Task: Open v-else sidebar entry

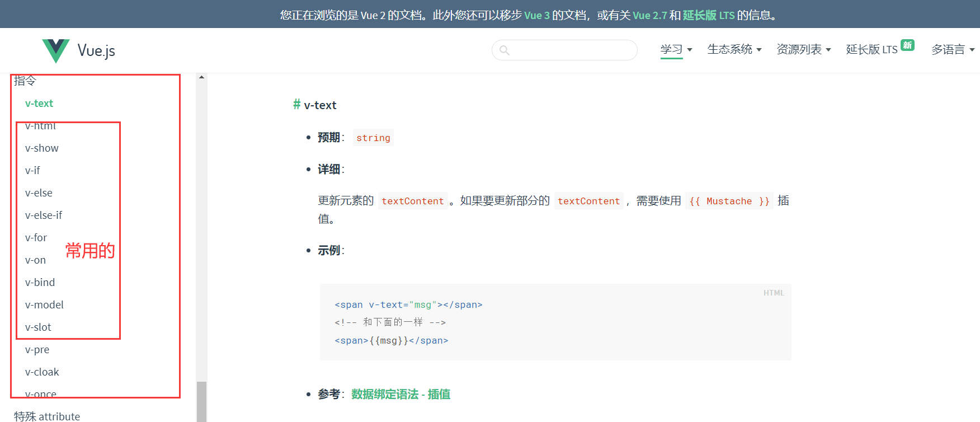Action: pyautogui.click(x=39, y=193)
